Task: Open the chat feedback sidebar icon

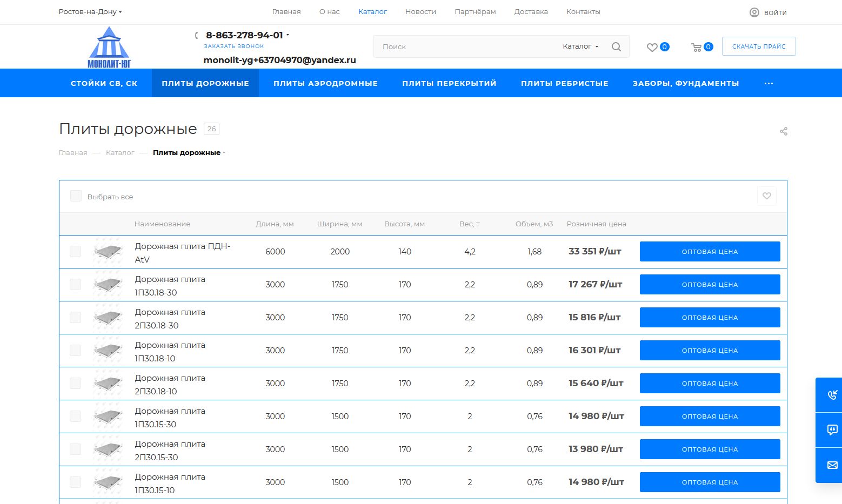Action: (x=832, y=430)
